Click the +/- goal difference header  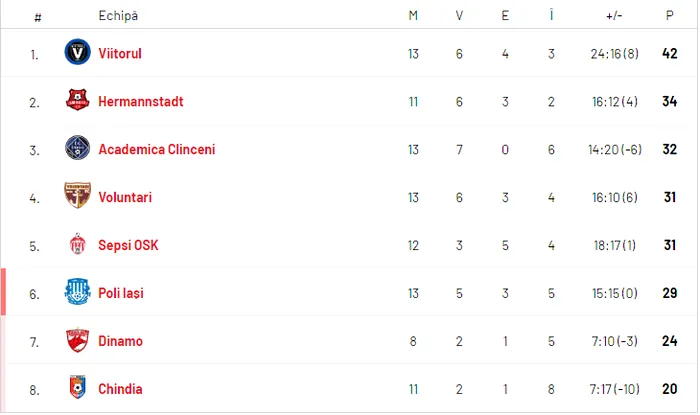click(614, 16)
